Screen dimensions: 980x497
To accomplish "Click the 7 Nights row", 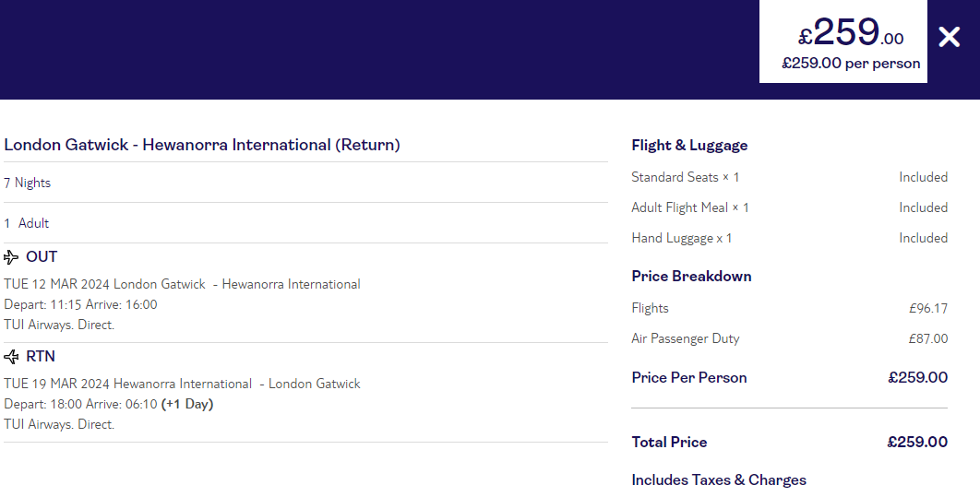I will point(305,183).
